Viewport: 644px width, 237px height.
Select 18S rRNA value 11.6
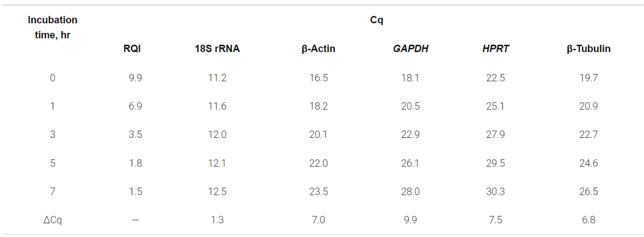217,106
